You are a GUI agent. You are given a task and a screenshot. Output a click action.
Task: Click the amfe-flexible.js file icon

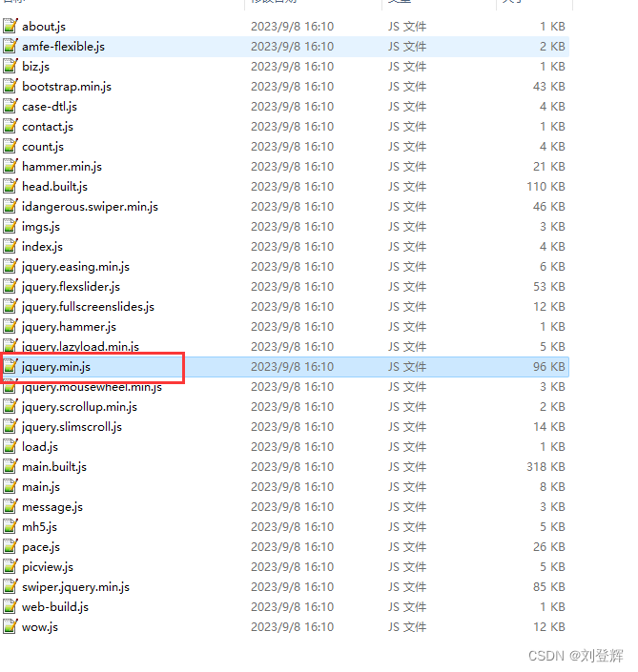pyautogui.click(x=10, y=47)
